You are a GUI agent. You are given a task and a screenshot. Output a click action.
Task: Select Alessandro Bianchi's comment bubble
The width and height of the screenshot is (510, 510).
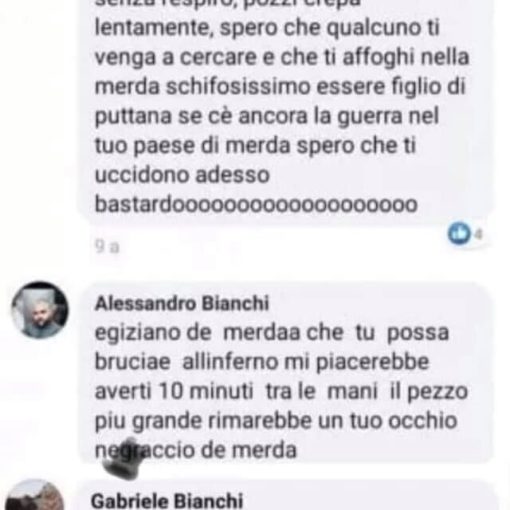pyautogui.click(x=286, y=373)
